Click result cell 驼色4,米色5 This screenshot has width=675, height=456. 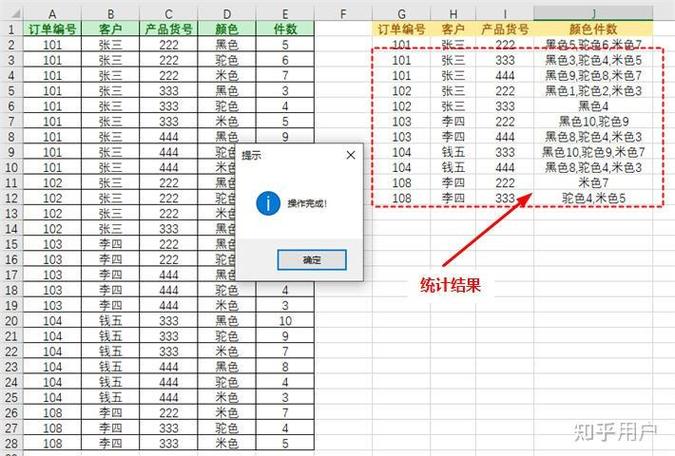coord(593,199)
